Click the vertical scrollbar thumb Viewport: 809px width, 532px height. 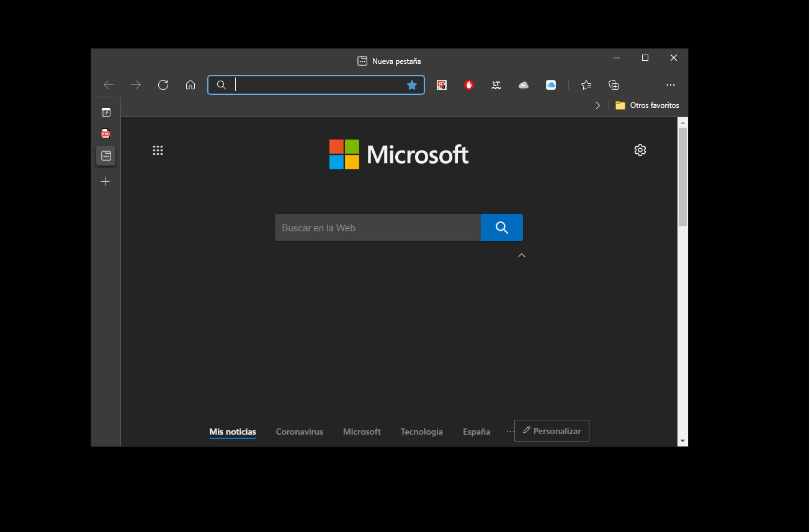[x=682, y=177]
